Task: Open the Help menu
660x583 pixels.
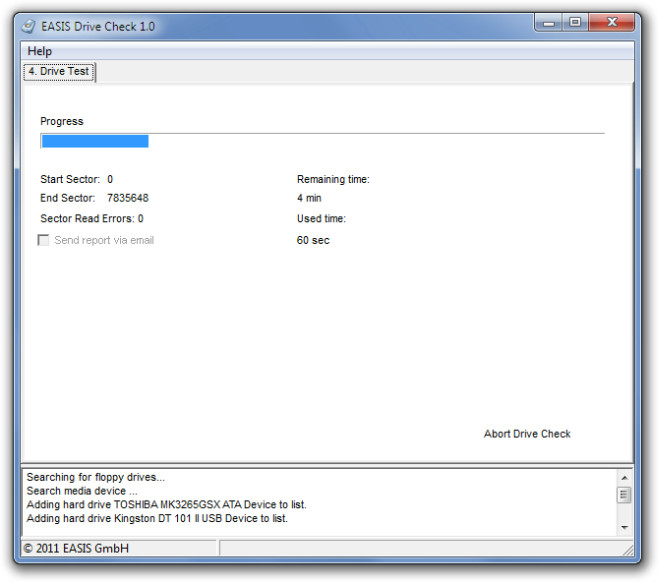Action: (40, 51)
